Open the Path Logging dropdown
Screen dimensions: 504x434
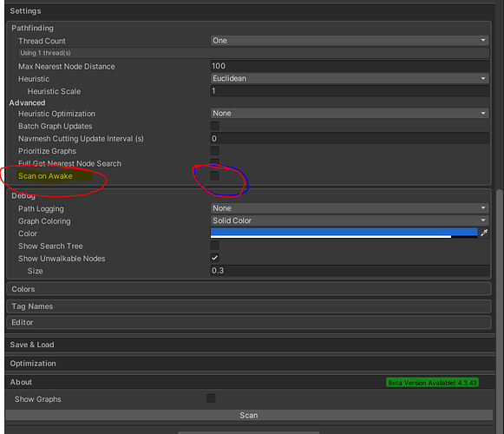click(x=350, y=208)
